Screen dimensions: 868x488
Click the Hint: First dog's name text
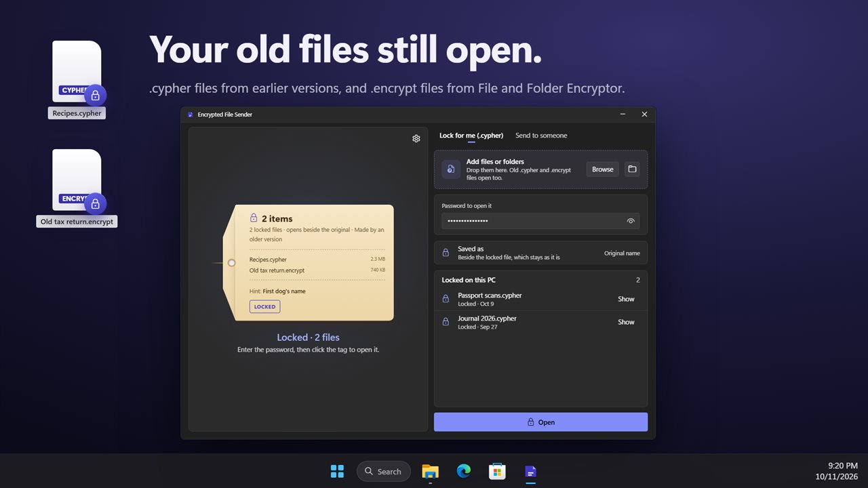tap(277, 291)
